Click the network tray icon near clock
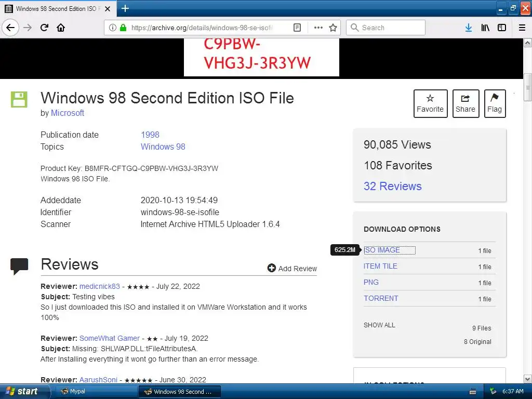 493,391
